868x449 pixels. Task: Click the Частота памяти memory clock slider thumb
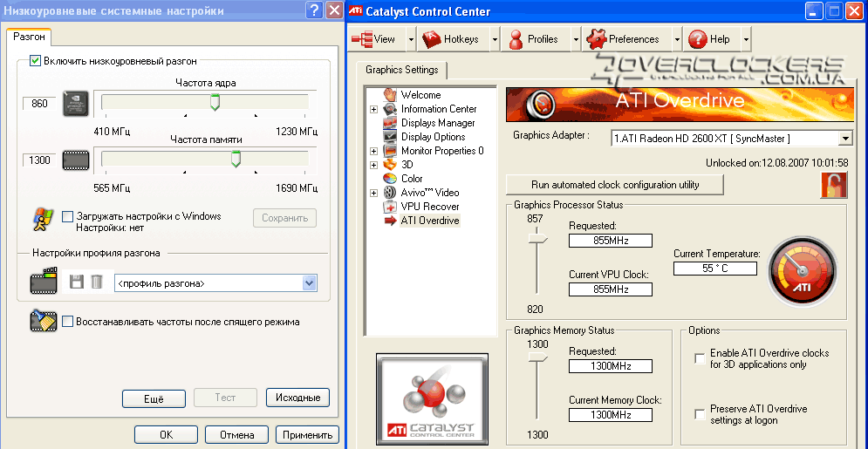236,160
